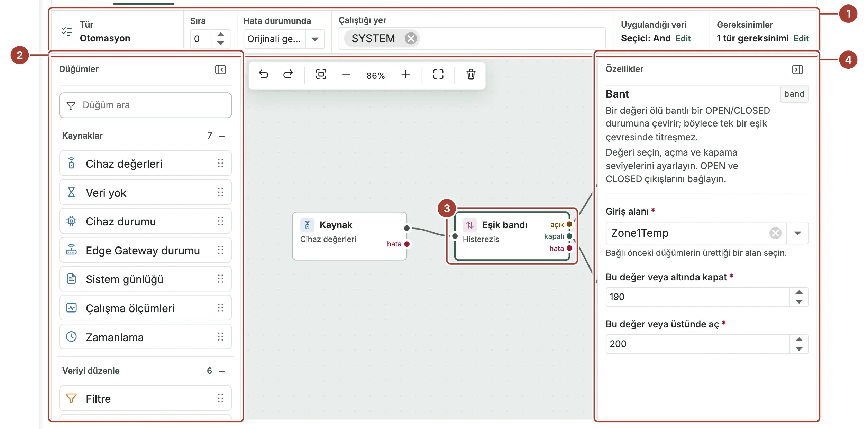Redo the last canvas action

[x=288, y=74]
